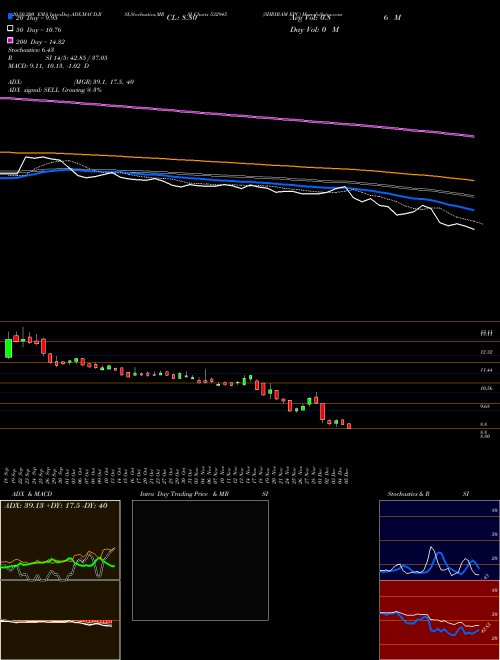Click the 'Day Vol: 0 M' label
500x660 pixels.
click(x=314, y=29)
